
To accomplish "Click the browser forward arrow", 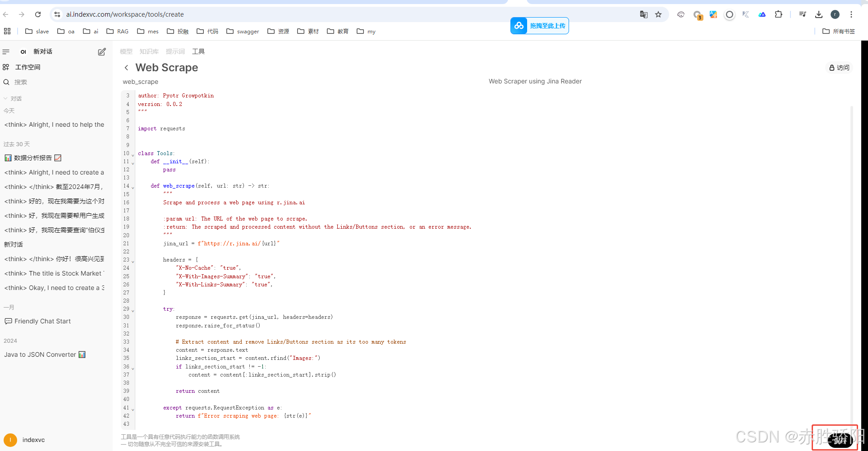I will (22, 14).
